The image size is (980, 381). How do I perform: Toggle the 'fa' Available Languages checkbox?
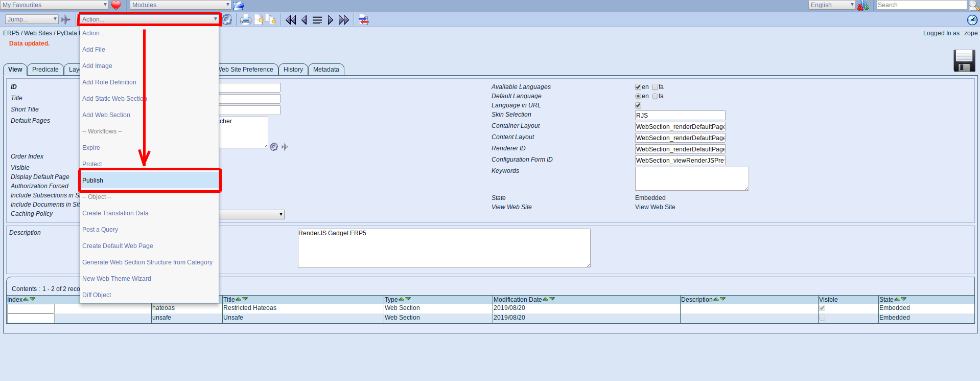click(x=655, y=87)
